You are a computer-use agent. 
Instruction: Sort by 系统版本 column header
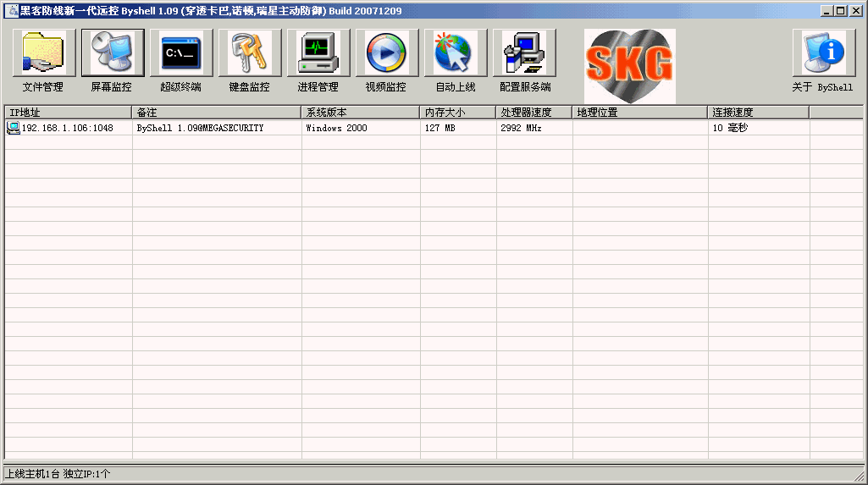point(360,112)
